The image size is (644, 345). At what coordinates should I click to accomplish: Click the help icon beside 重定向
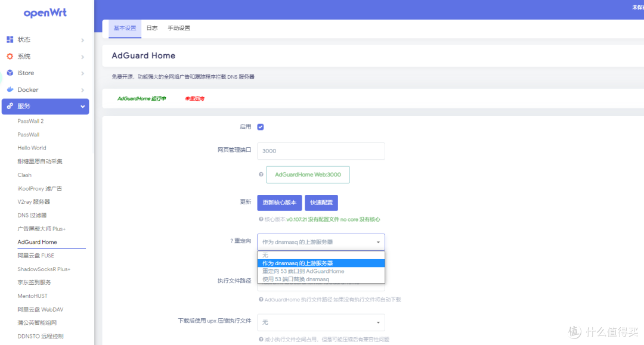pyautogui.click(x=231, y=240)
